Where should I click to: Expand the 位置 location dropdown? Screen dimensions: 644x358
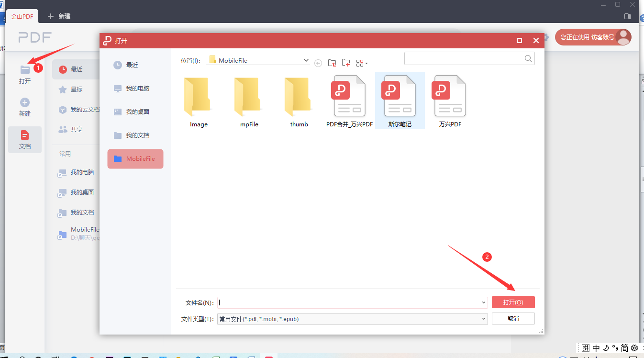[306, 60]
